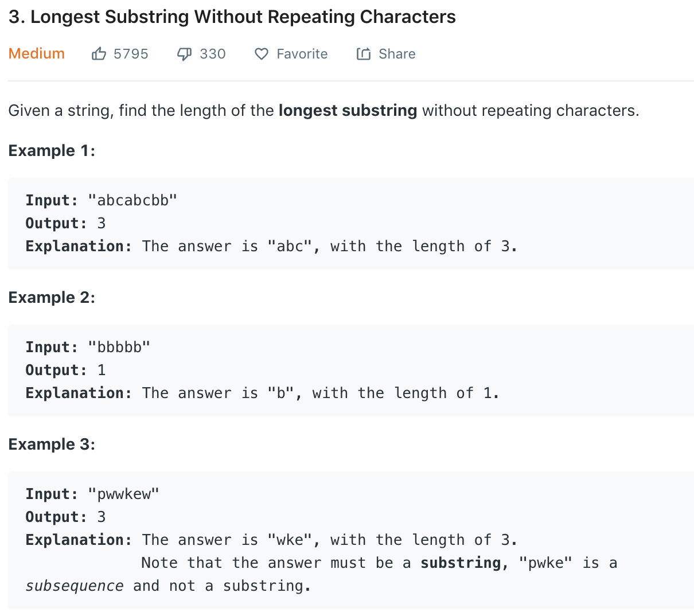Image resolution: width=694 pixels, height=616 pixels.
Task: Click the Example 2: heading
Action: tap(52, 297)
